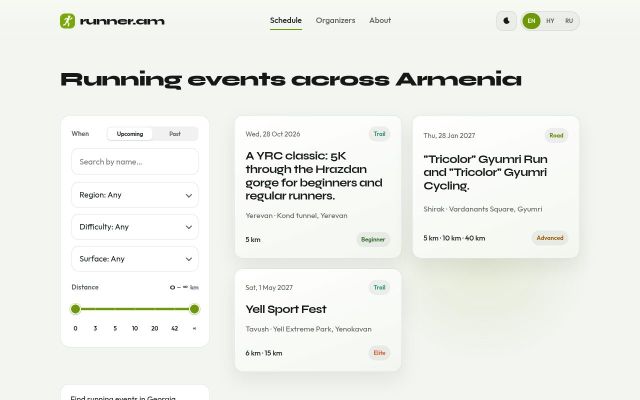Click the green runner logo icon
This screenshot has width=640, height=400.
[x=67, y=21]
